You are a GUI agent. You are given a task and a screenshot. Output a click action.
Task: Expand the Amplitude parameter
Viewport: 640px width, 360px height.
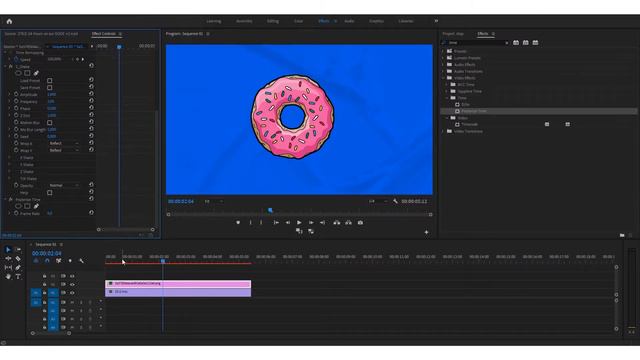coord(9,94)
